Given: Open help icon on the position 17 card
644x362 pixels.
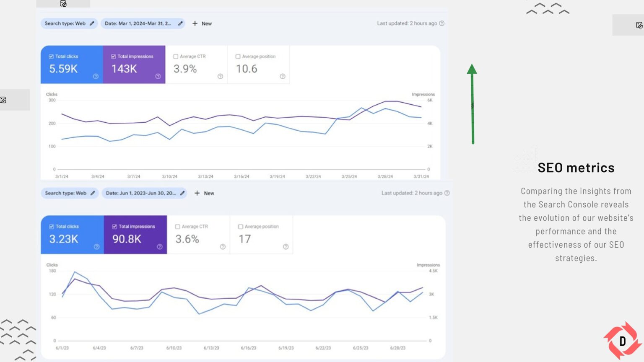Looking at the screenshot, I should (x=286, y=247).
